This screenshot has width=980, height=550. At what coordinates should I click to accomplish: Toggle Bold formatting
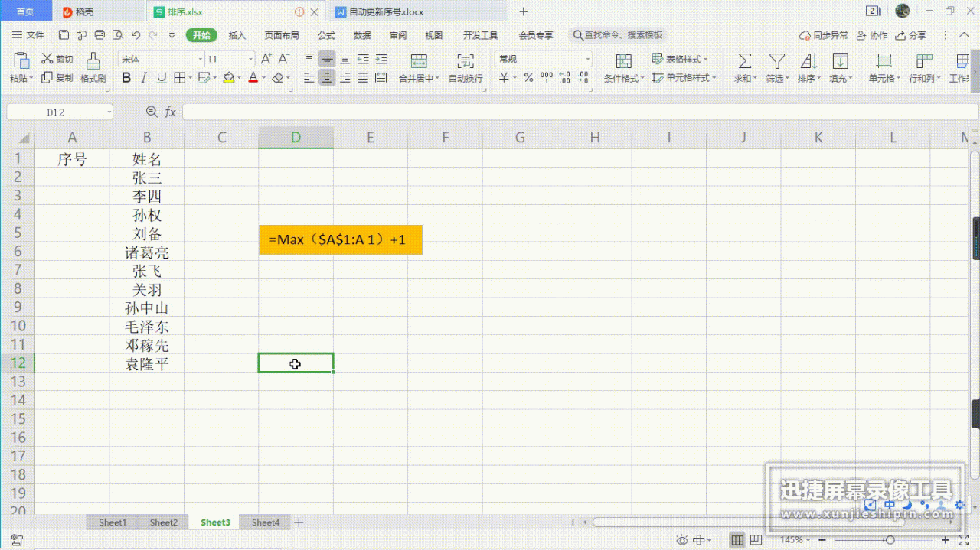(x=126, y=78)
